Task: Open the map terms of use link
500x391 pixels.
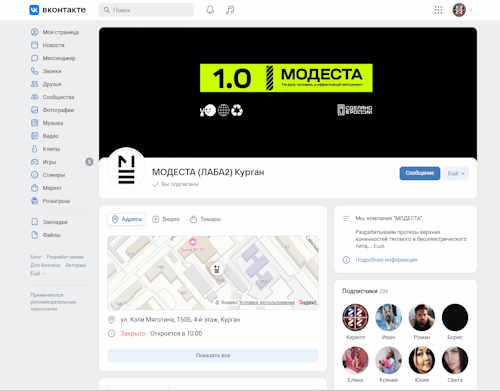Action: (267, 302)
